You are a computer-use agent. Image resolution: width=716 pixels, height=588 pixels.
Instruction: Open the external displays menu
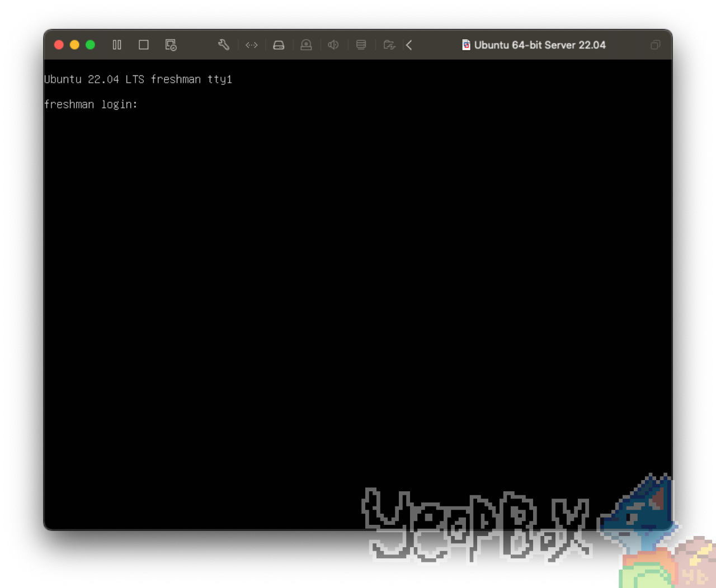(361, 45)
